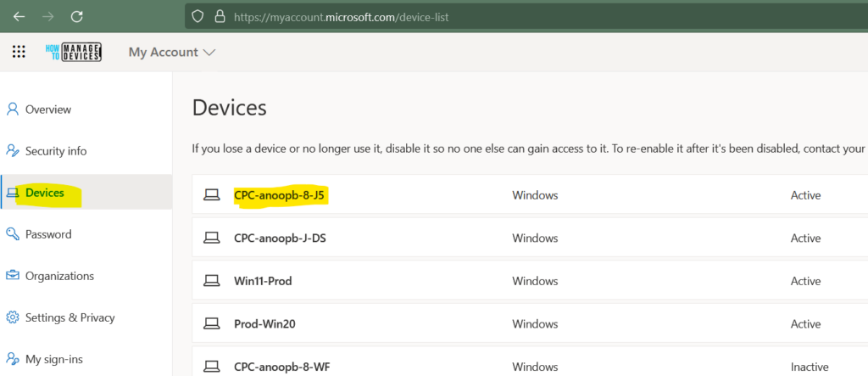This screenshot has height=376, width=868.
Task: Reload the page with the refresh icon
Action: click(x=77, y=17)
